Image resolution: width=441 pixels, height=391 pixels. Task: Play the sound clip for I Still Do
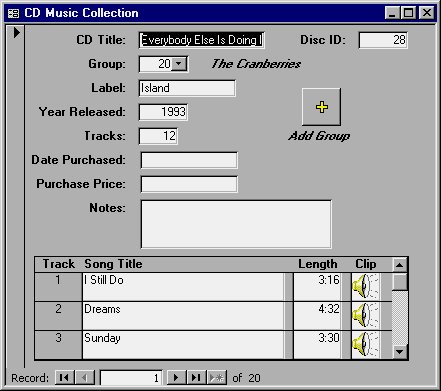[x=366, y=286]
